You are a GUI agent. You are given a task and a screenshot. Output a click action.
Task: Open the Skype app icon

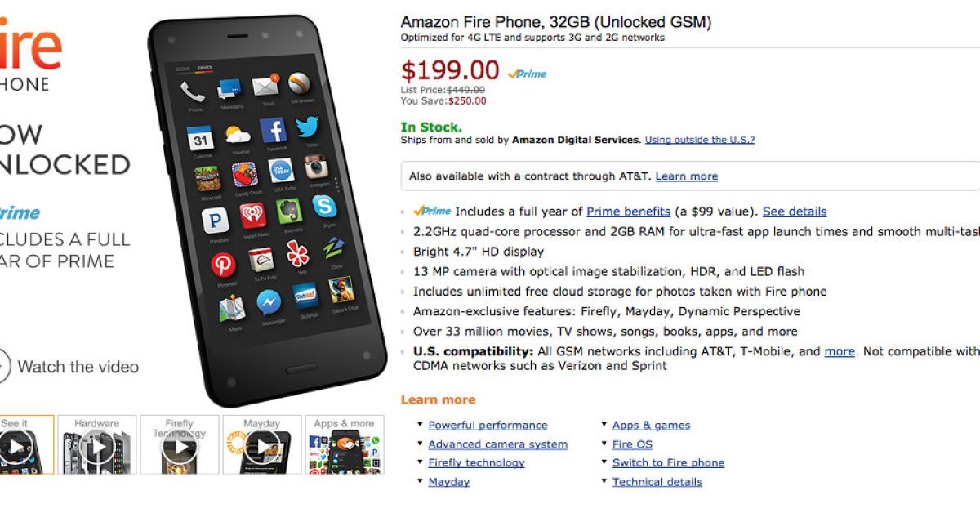point(323,207)
